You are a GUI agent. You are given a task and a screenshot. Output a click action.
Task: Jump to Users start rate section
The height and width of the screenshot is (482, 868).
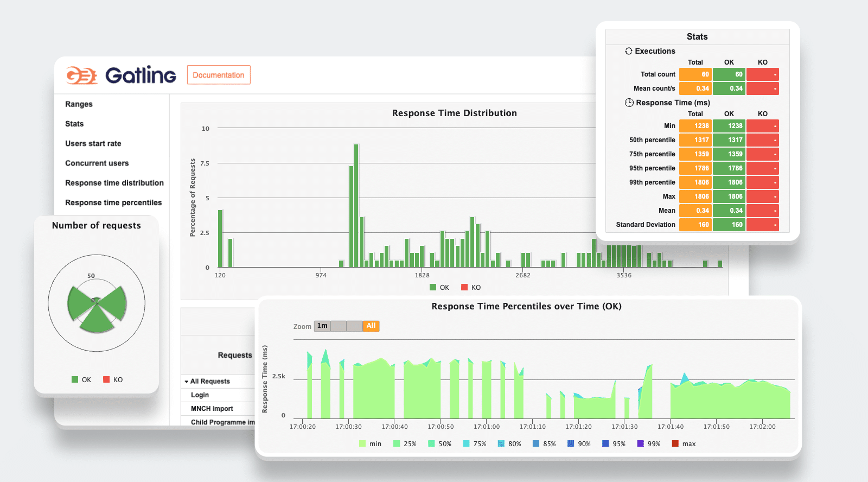tap(93, 143)
